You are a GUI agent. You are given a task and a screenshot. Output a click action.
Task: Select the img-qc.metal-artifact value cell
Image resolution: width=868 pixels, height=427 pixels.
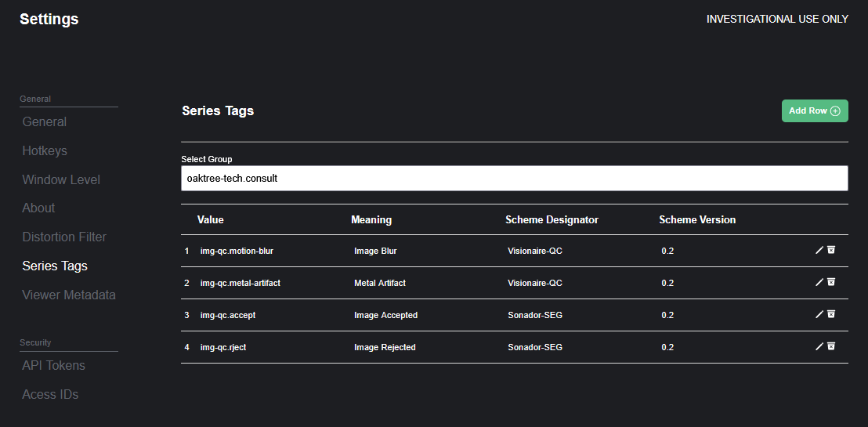point(241,283)
